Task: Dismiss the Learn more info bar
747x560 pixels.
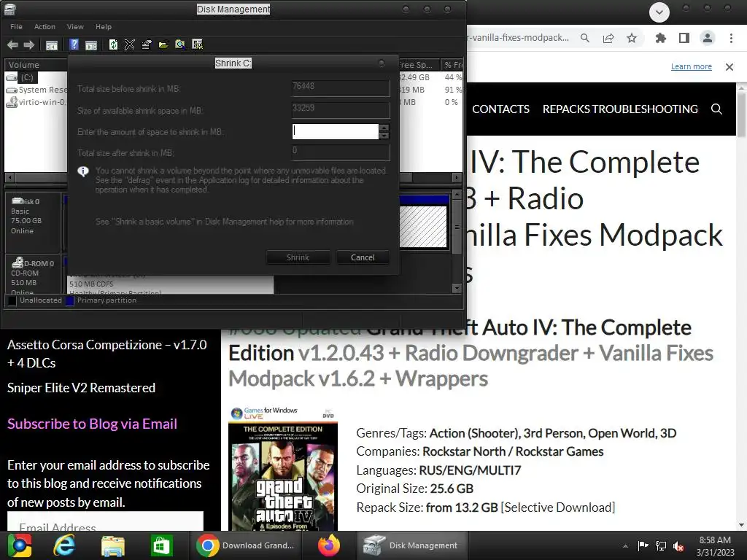Action: click(x=729, y=67)
